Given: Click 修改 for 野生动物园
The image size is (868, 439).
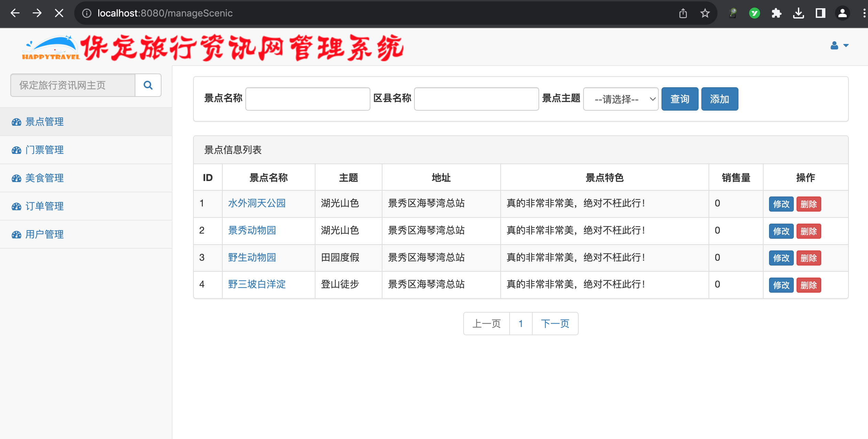Looking at the screenshot, I should click(781, 258).
